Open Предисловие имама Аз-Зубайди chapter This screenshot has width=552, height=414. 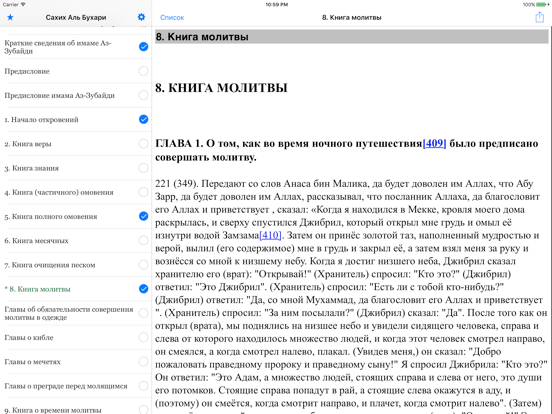(59, 95)
